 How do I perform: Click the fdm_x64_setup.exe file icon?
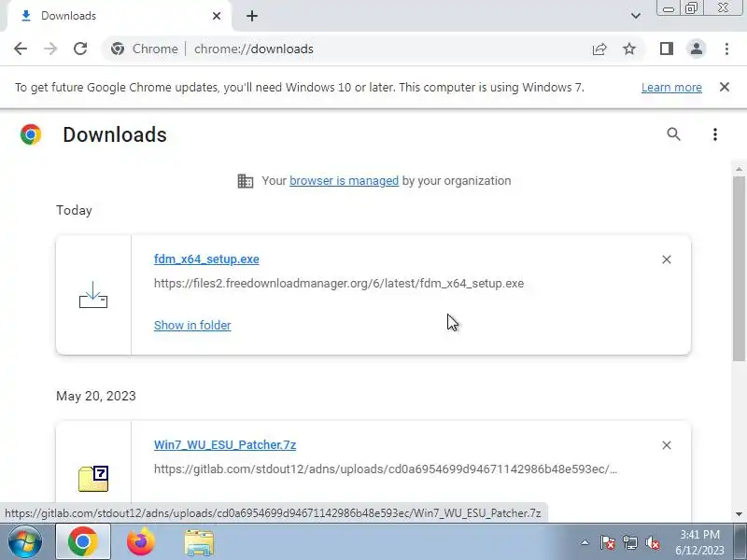93,295
